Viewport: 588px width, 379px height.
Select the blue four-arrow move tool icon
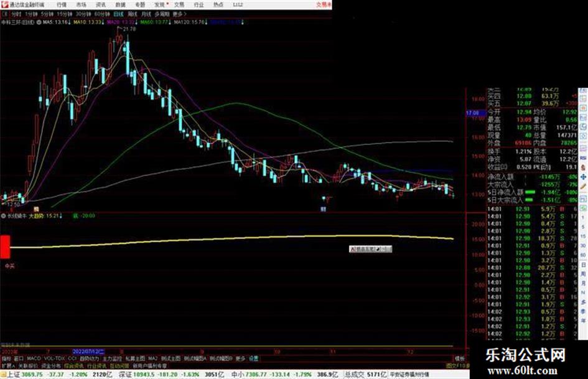point(583,176)
